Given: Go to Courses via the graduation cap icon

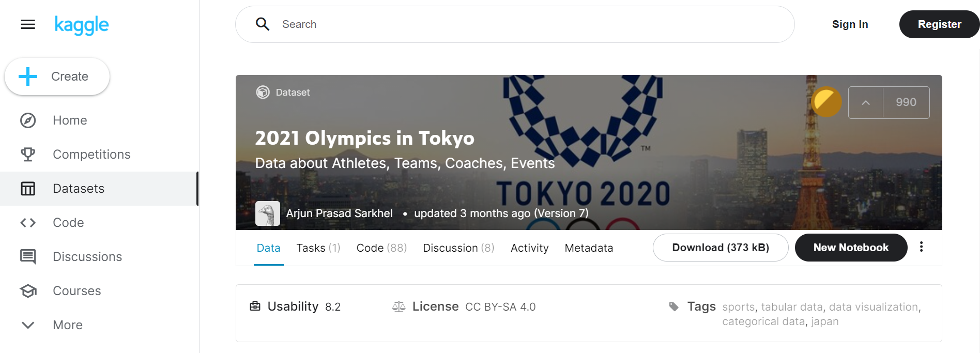Looking at the screenshot, I should [x=27, y=290].
